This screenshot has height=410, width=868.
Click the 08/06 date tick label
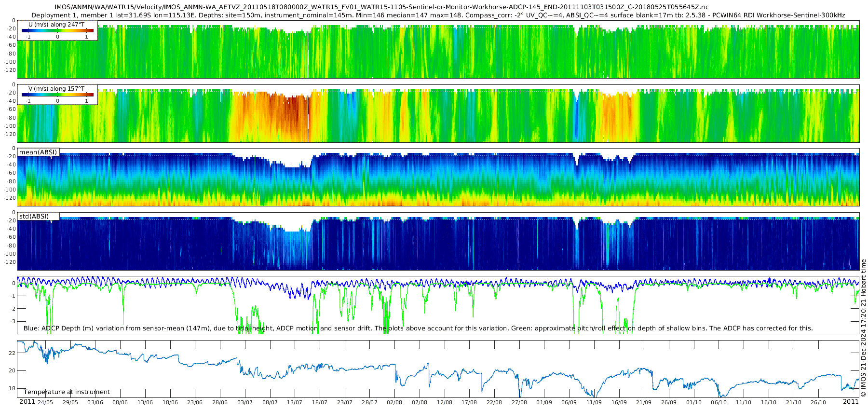point(120,402)
